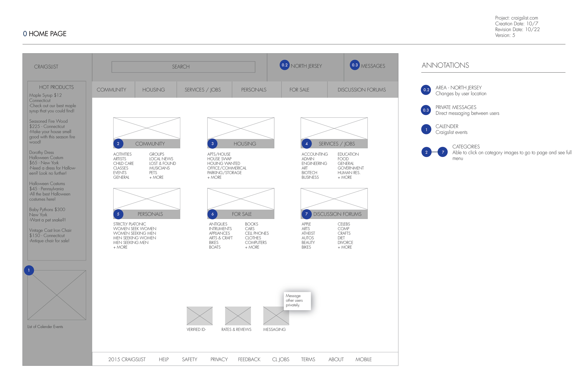The height and width of the screenshot is (381, 588).
Task: Open the Terms footer link
Action: (x=308, y=359)
